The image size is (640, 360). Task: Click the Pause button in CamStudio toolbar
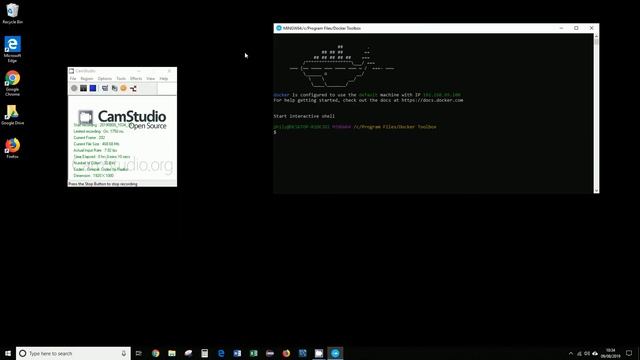click(83, 88)
